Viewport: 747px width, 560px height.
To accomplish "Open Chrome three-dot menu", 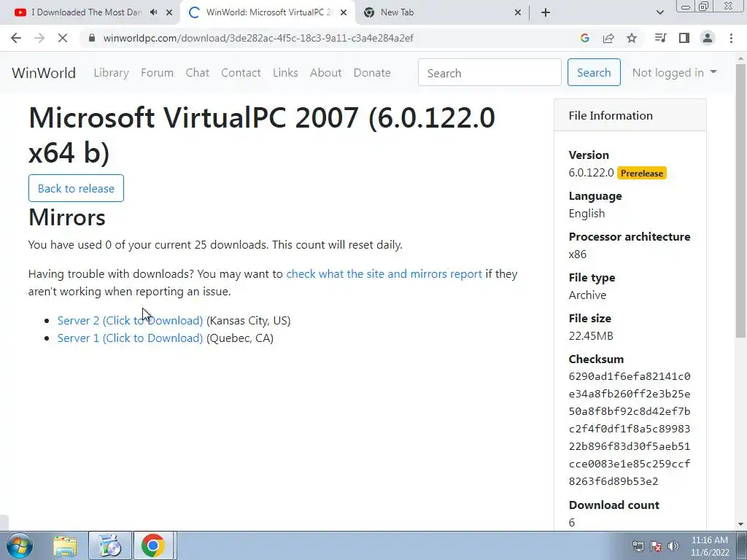I will [x=731, y=38].
